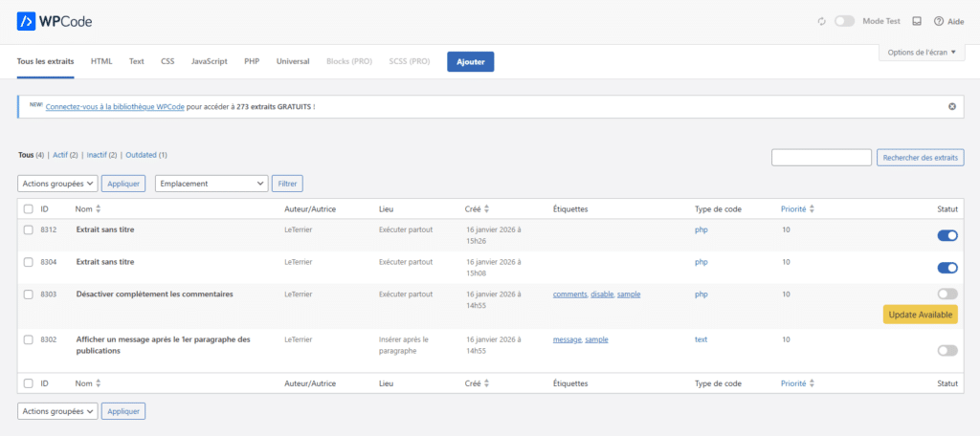Open the inbox notifications icon
980x436 pixels.
tap(917, 21)
